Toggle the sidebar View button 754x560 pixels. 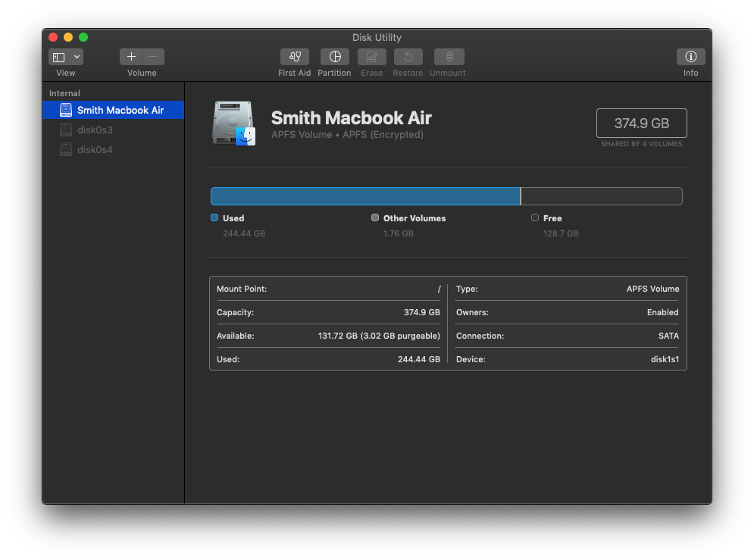tap(59, 57)
